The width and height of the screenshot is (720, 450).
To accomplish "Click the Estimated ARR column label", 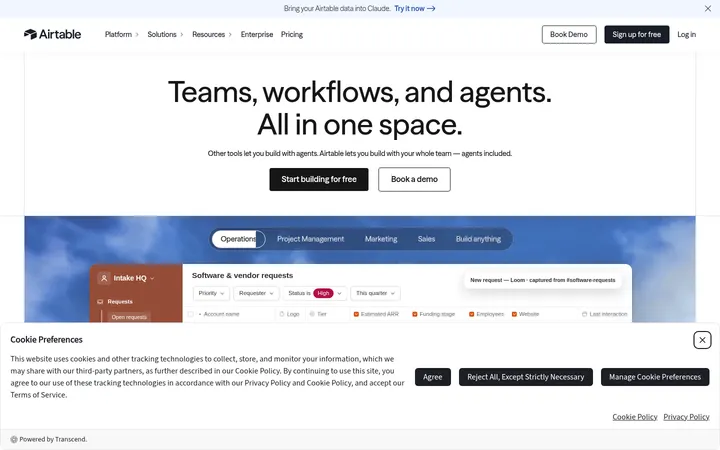I will click(379, 314).
